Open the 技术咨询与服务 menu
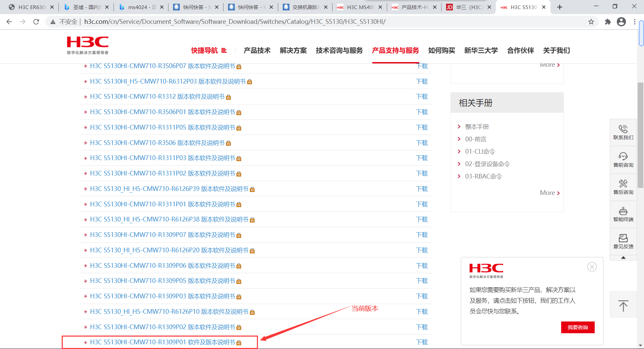 point(339,50)
